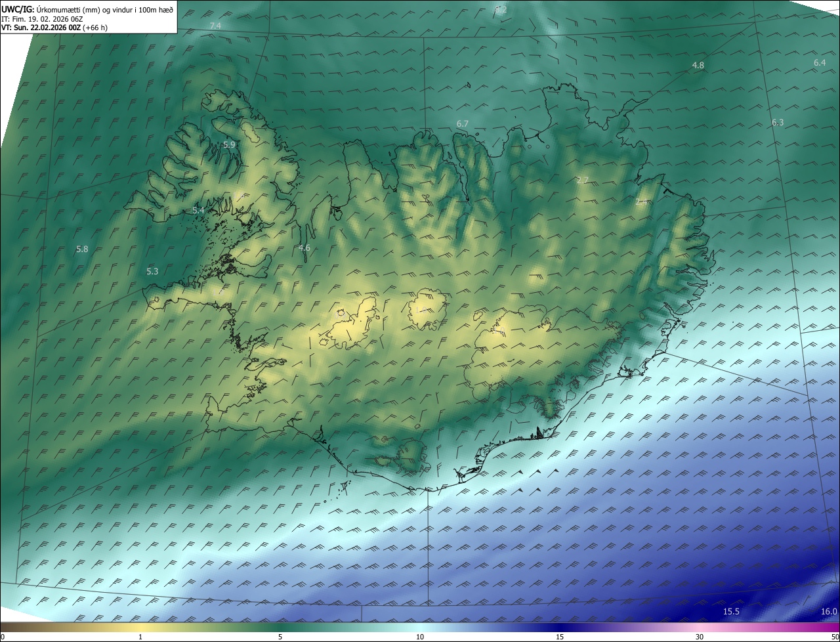Click the colorbar tick label 5
840x642 pixels.
coord(280,637)
